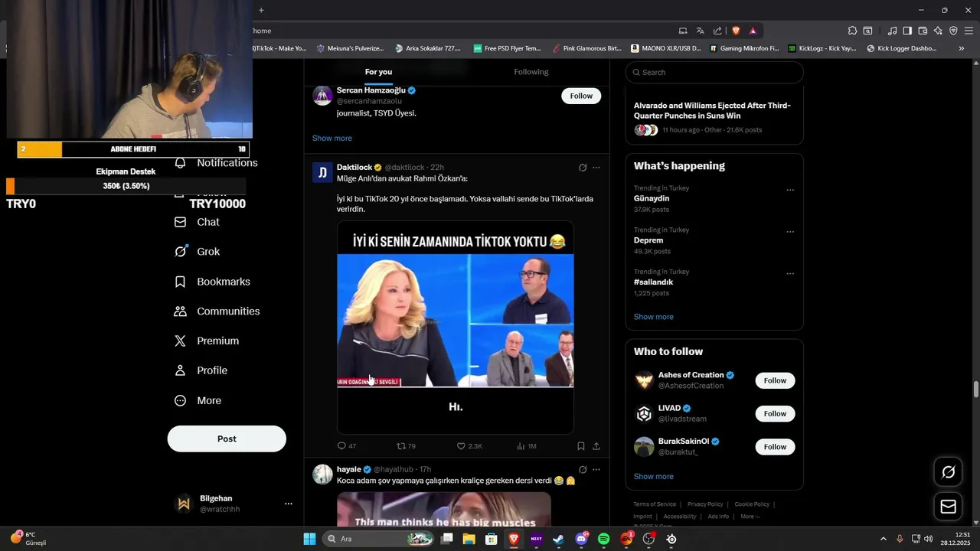Screen dimensions: 980x551
Task: Click the translate page icon in address bar
Action: [x=700, y=31]
